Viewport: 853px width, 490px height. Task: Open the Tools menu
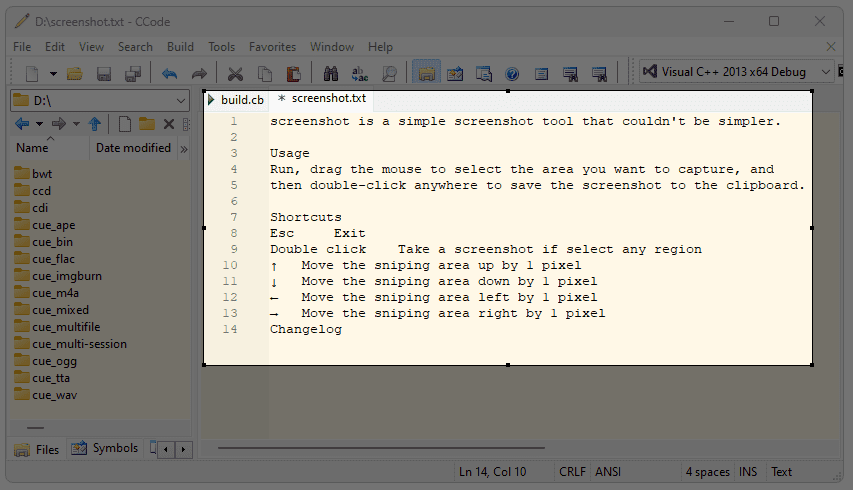pyautogui.click(x=221, y=47)
